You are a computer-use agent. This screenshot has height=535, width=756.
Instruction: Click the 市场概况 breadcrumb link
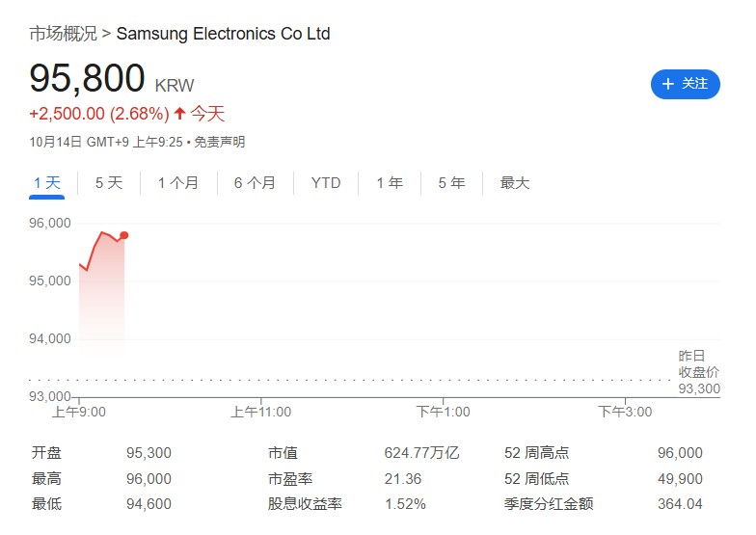63,34
